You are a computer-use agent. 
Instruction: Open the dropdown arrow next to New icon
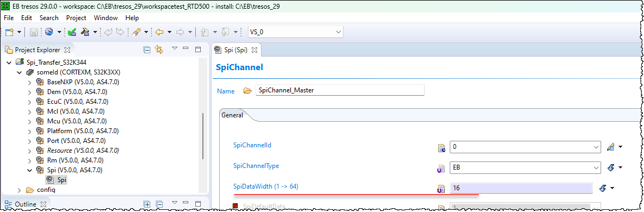tap(20, 32)
